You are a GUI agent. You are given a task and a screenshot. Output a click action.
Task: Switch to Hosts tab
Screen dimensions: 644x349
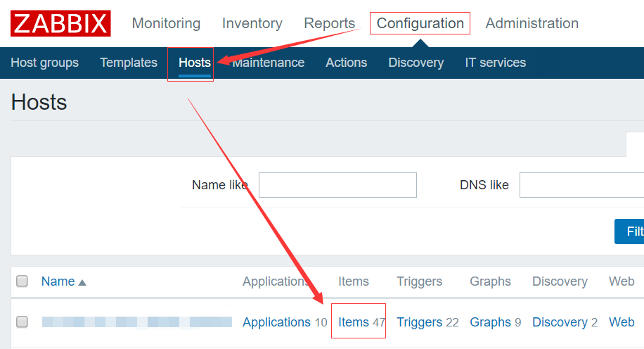point(195,63)
